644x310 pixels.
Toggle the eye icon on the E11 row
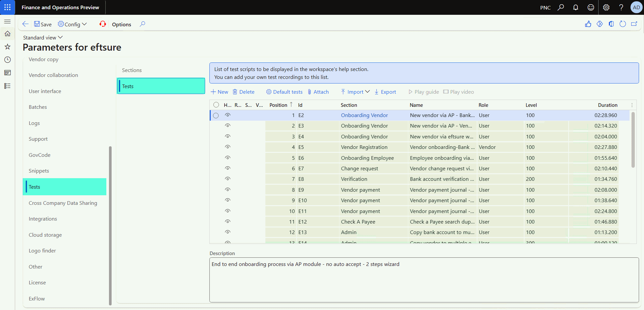(228, 211)
